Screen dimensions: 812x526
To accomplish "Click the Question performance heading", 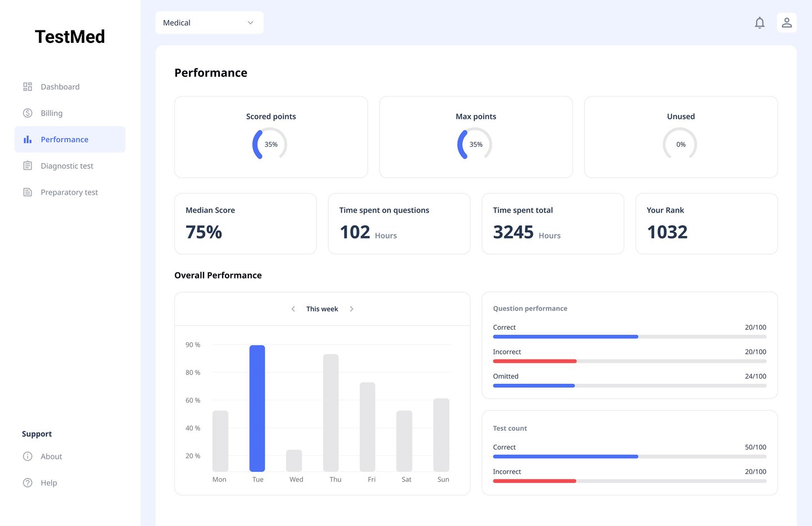I will click(530, 309).
